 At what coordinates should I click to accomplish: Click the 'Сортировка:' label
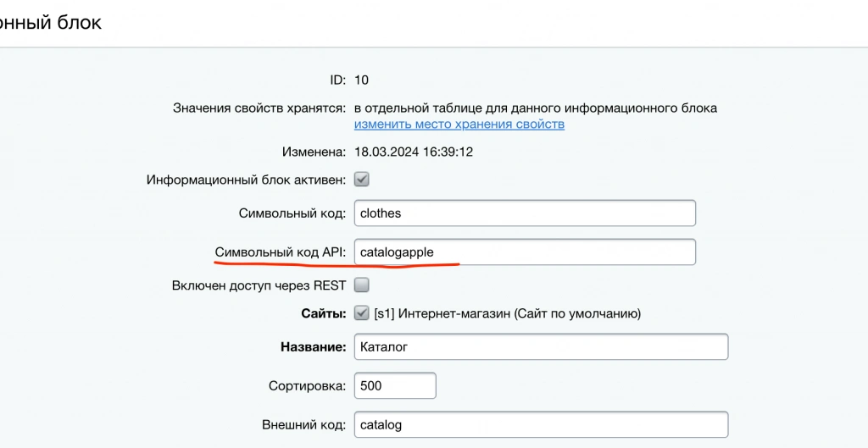308,385
